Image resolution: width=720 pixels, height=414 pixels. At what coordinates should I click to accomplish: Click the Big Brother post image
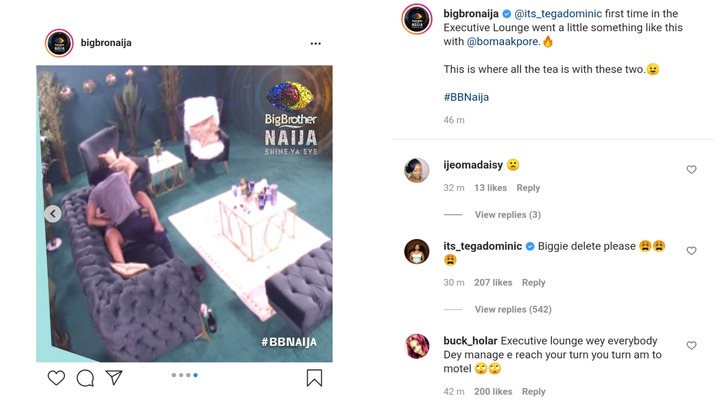(x=184, y=214)
